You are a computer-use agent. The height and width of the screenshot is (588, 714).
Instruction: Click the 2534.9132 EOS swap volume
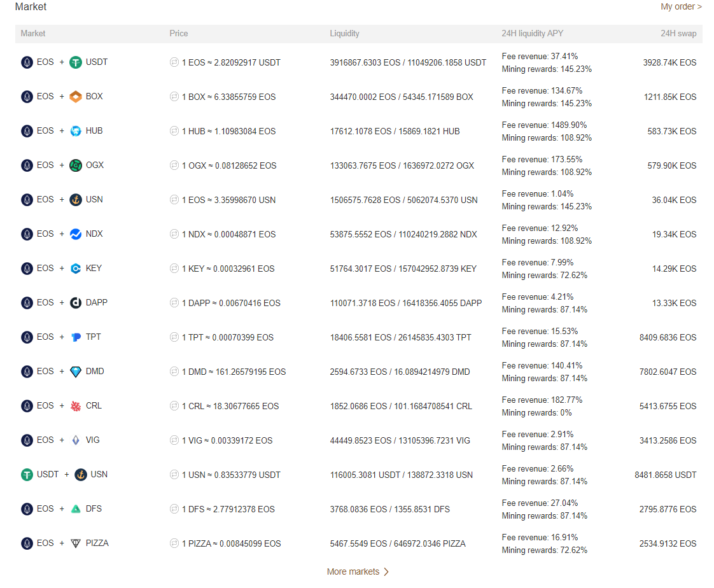pos(668,543)
